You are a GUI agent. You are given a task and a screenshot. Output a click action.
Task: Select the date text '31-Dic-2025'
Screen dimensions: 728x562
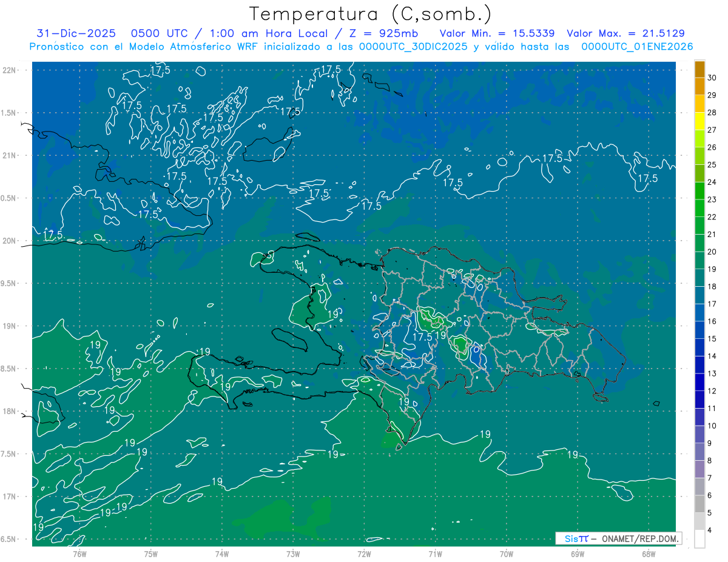[x=76, y=34]
